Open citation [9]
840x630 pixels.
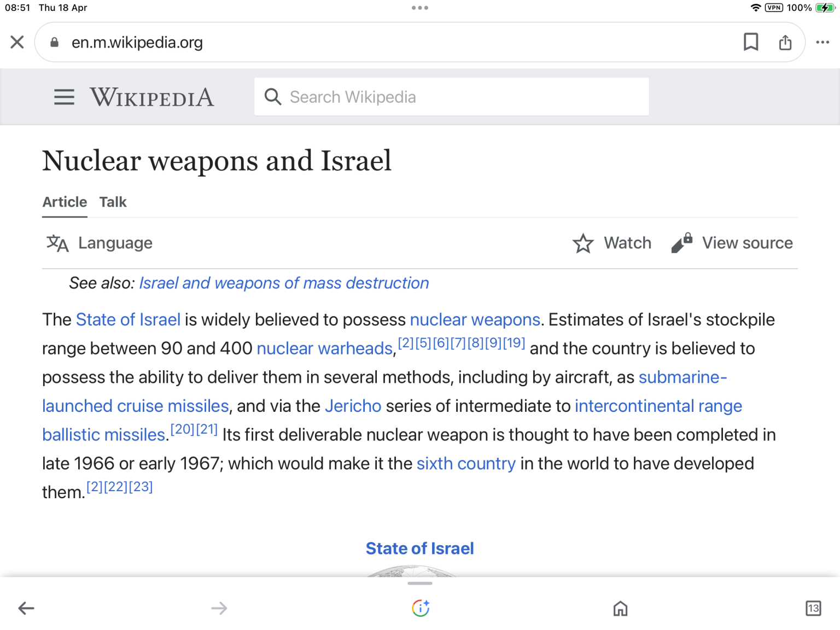pos(493,343)
